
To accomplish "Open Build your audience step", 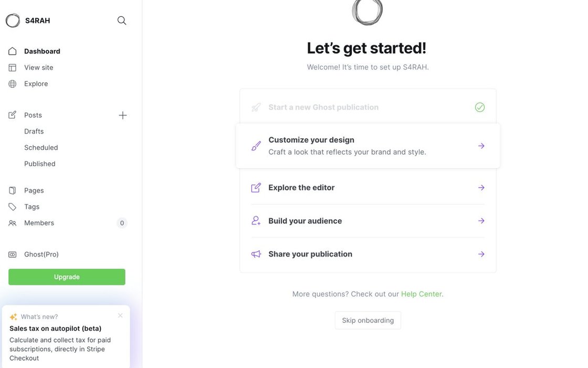I will point(481,221).
